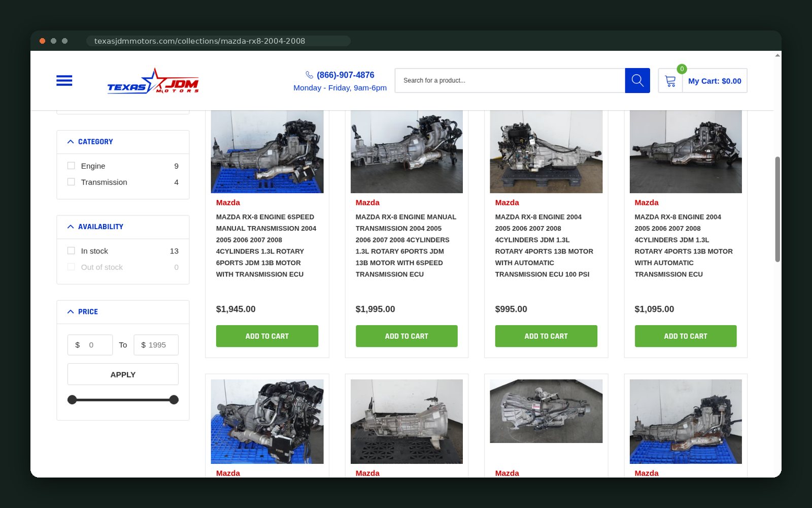812x508 pixels.
Task: Check the Transmission category checkbox
Action: click(x=71, y=182)
